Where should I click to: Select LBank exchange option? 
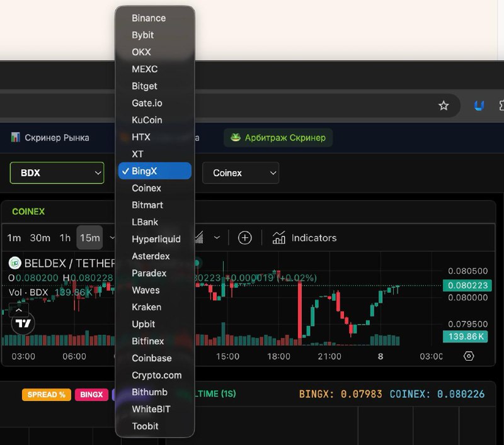(154, 222)
